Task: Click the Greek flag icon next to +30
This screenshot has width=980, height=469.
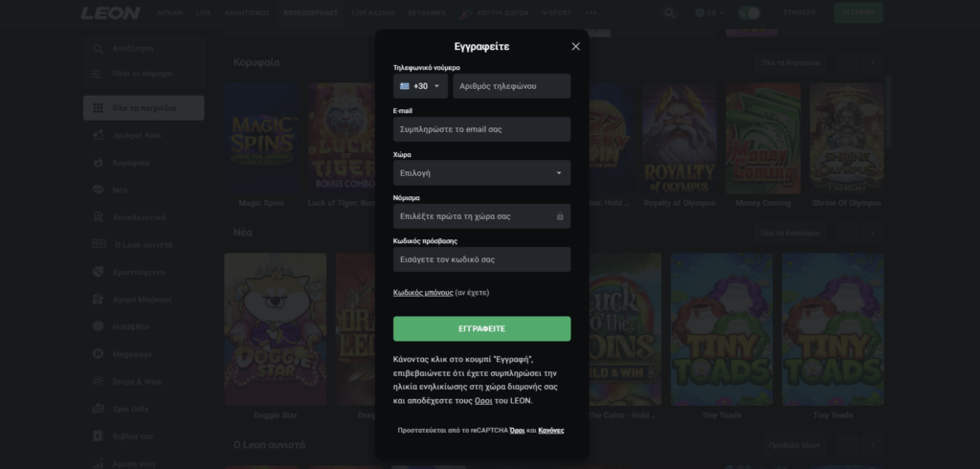Action: coord(405,86)
